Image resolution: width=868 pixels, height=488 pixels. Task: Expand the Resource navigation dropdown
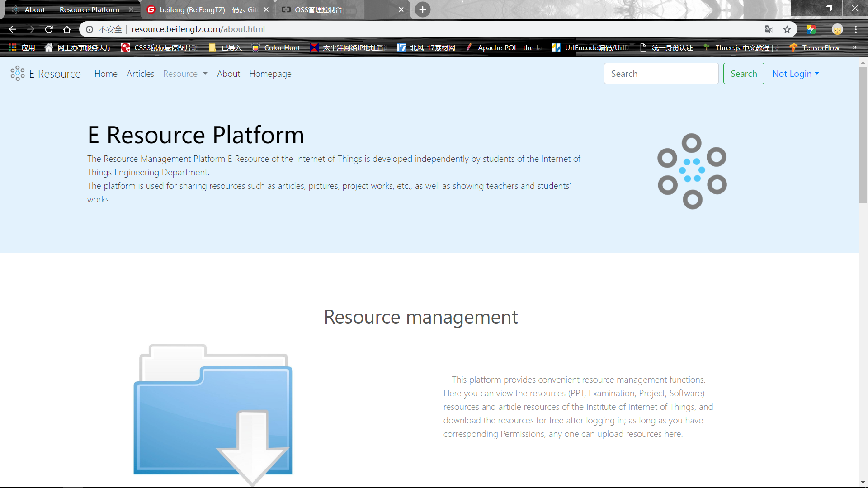(185, 74)
